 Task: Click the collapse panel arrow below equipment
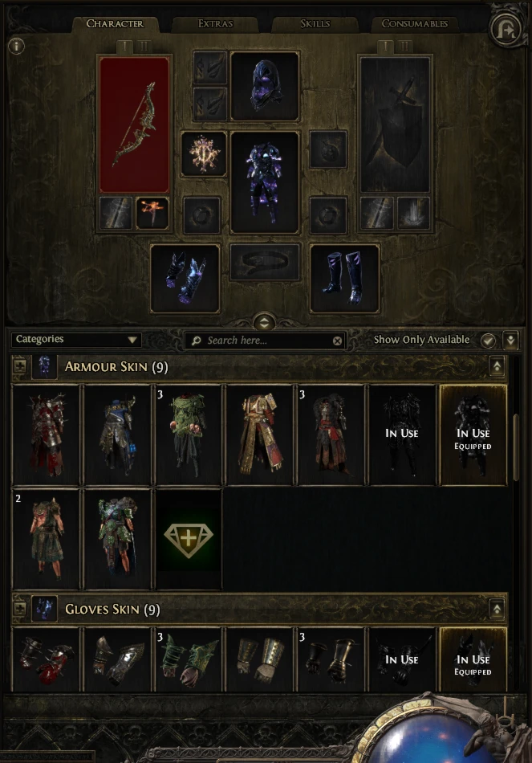point(264,322)
